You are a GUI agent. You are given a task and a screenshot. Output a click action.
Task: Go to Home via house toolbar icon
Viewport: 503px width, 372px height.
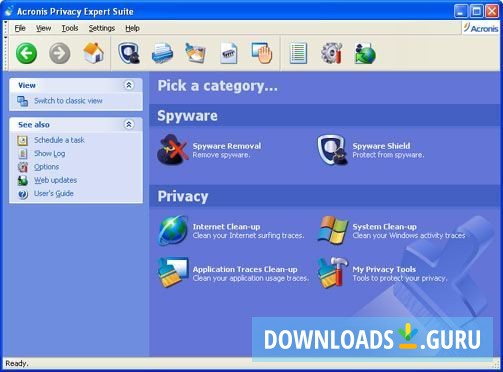93,53
